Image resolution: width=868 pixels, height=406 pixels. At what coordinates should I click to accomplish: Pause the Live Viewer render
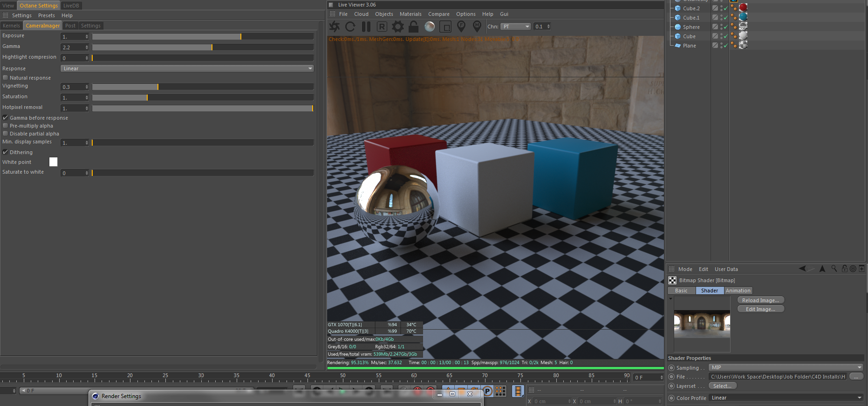tap(366, 27)
